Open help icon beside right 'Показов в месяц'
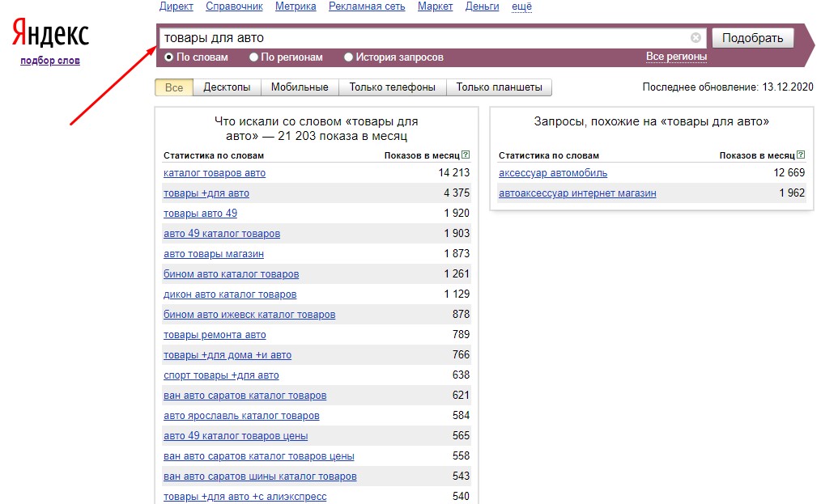Image resolution: width=821 pixels, height=504 pixels. point(801,155)
